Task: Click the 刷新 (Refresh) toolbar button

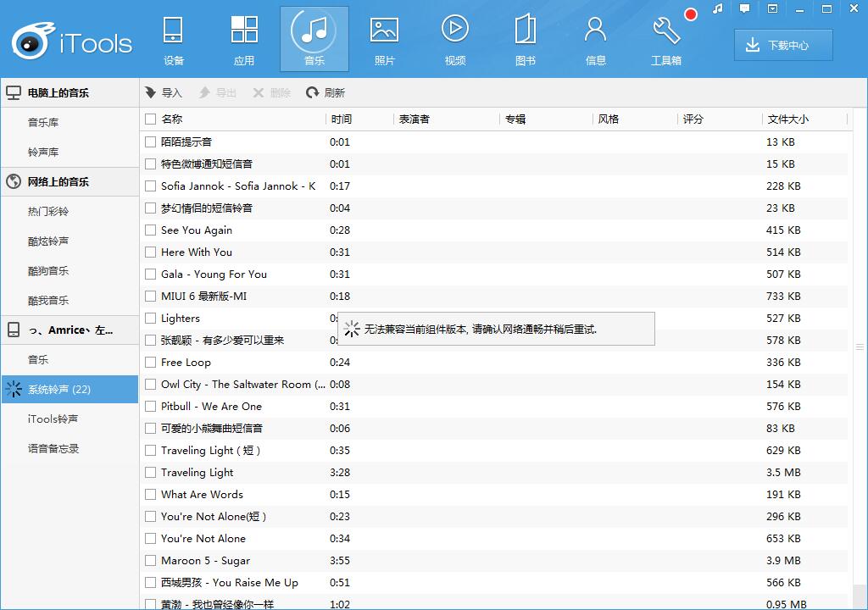Action: [x=325, y=93]
